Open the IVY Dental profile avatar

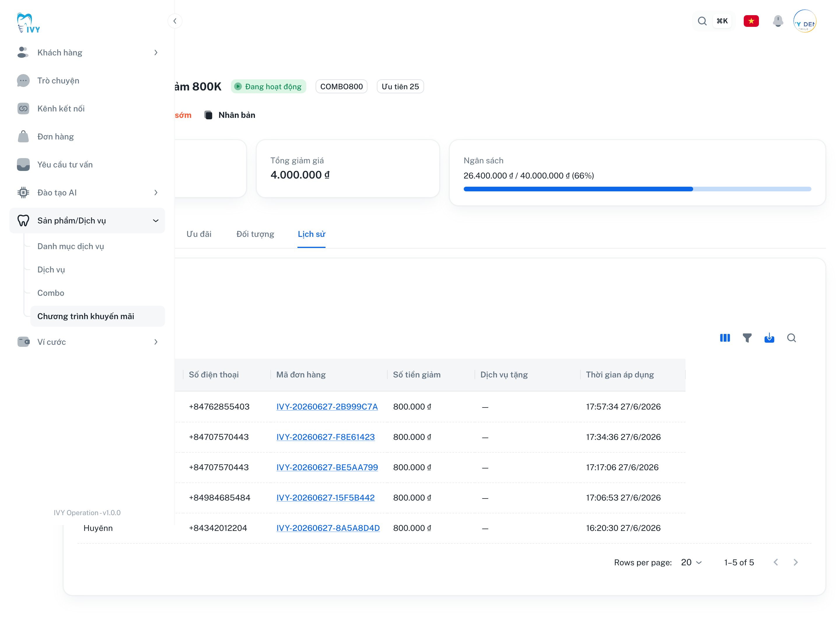(x=804, y=21)
